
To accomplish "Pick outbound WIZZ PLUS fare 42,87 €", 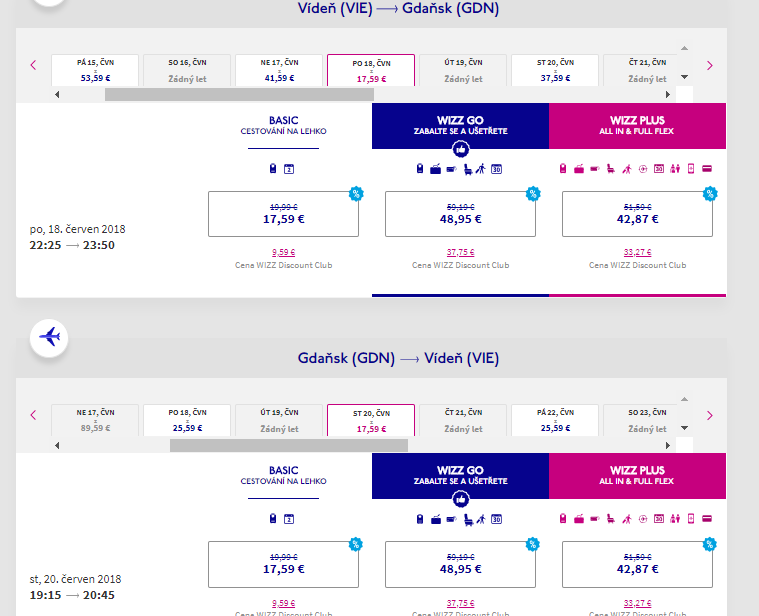I will coord(637,214).
